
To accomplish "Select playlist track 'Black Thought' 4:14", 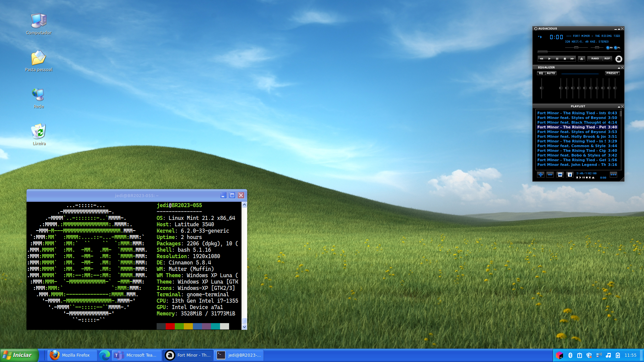I will (x=577, y=122).
